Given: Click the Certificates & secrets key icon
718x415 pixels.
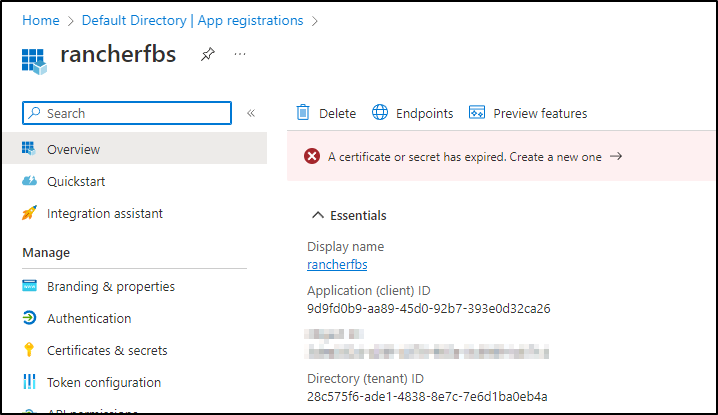Looking at the screenshot, I should (x=29, y=349).
